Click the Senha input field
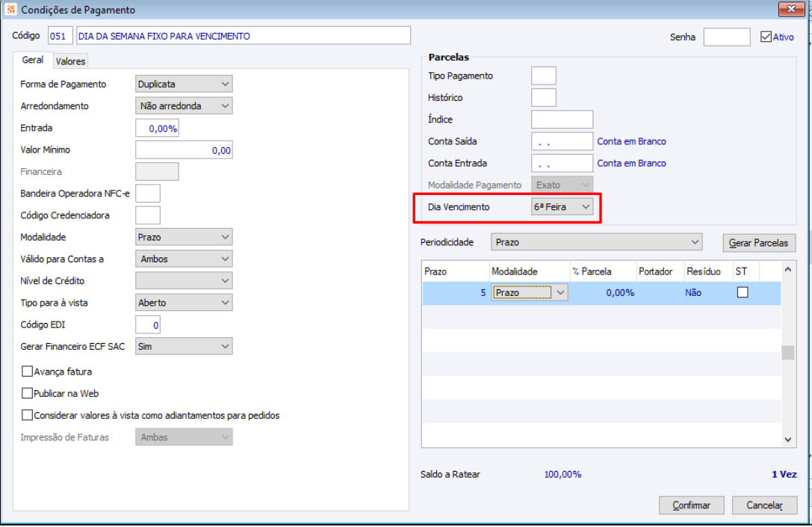Image resolution: width=812 pixels, height=527 pixels. tap(727, 37)
